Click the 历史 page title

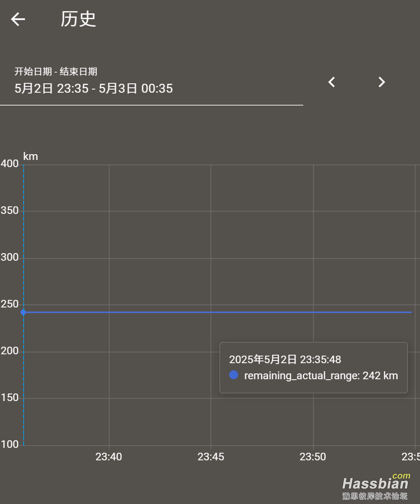78,19
